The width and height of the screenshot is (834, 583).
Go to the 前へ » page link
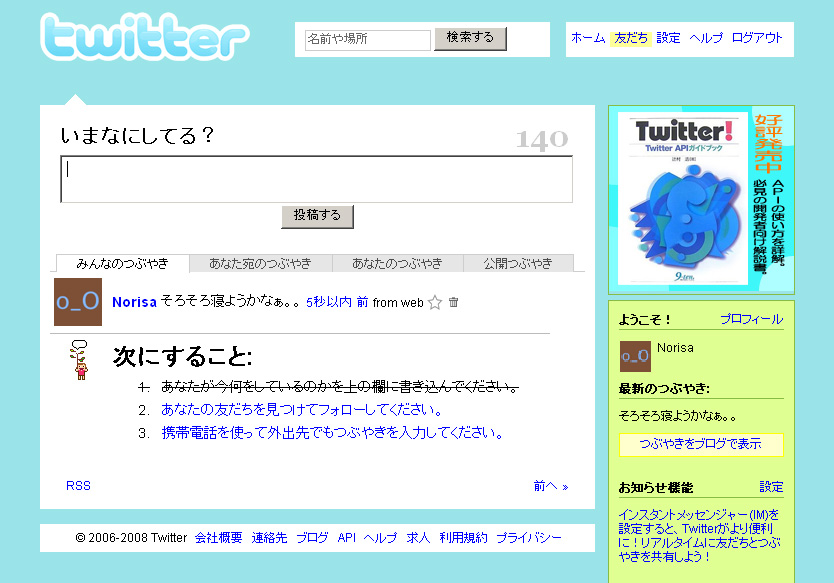tap(551, 486)
